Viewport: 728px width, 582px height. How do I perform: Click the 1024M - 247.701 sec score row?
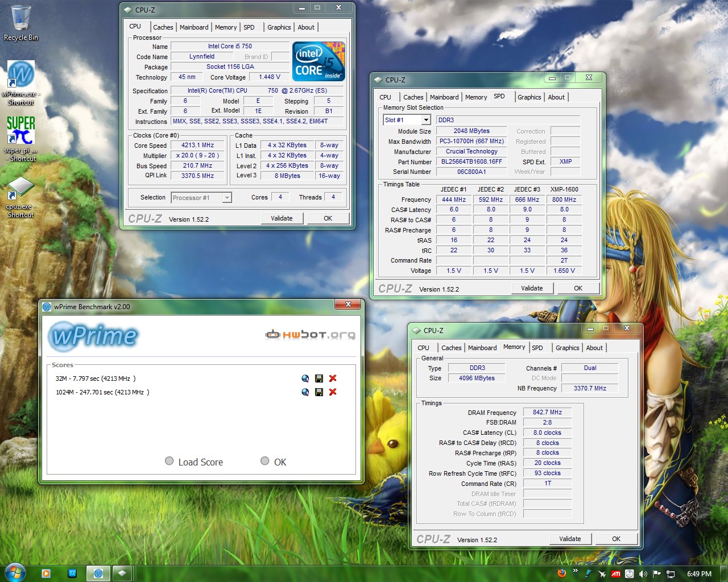(102, 392)
